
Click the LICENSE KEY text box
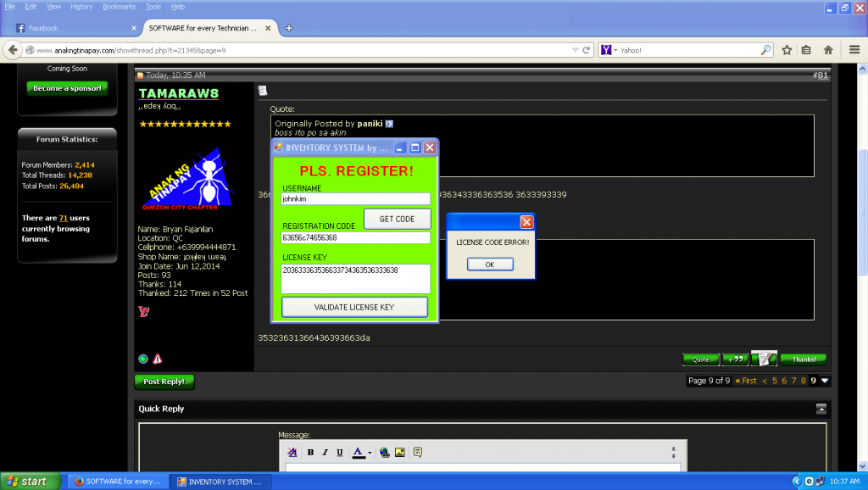(x=355, y=279)
